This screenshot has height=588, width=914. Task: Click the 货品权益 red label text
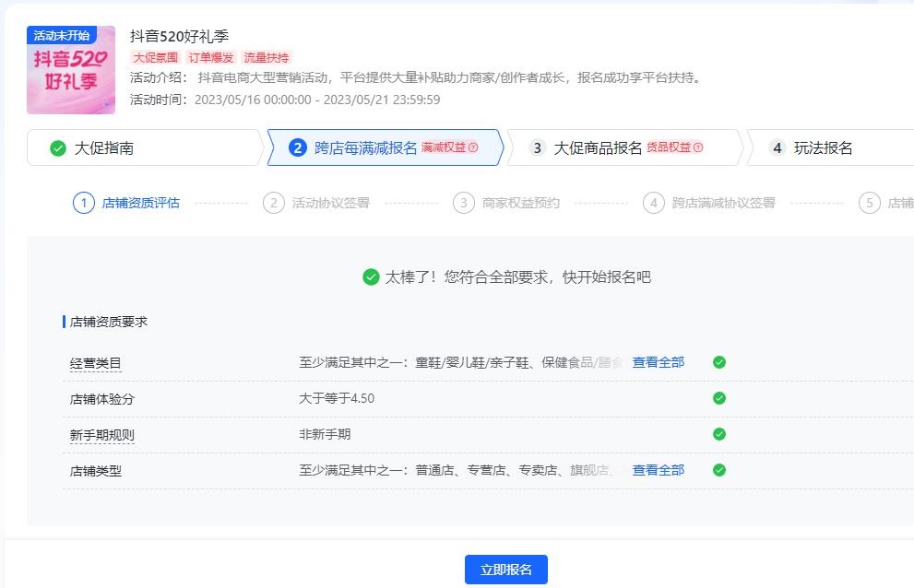[669, 147]
